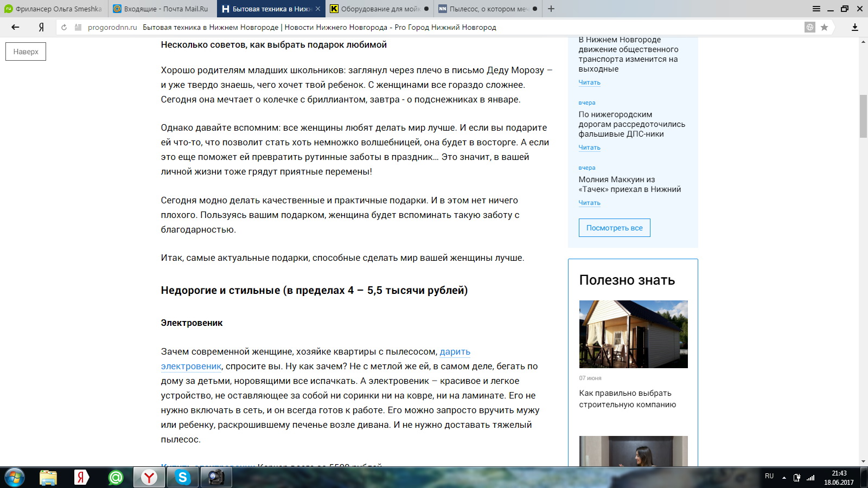Click the 'Полезно знать' section title
The width and height of the screenshot is (868, 488).
point(627,280)
